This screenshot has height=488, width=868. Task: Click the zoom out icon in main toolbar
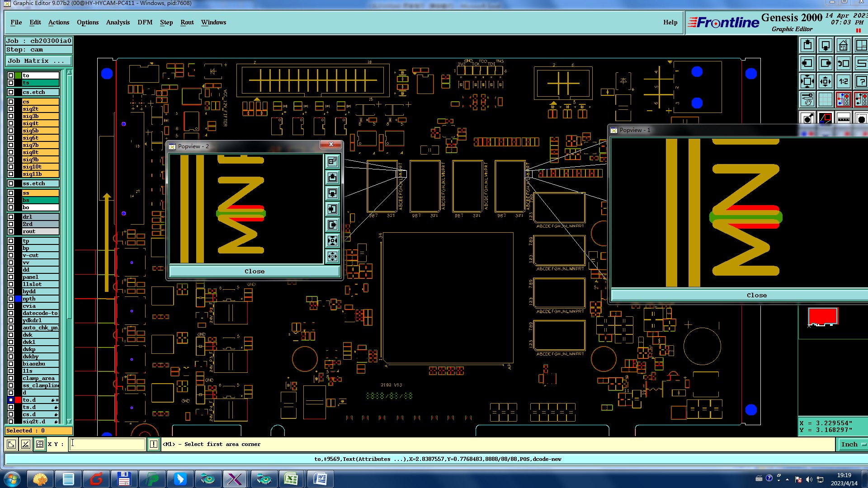coord(826,82)
